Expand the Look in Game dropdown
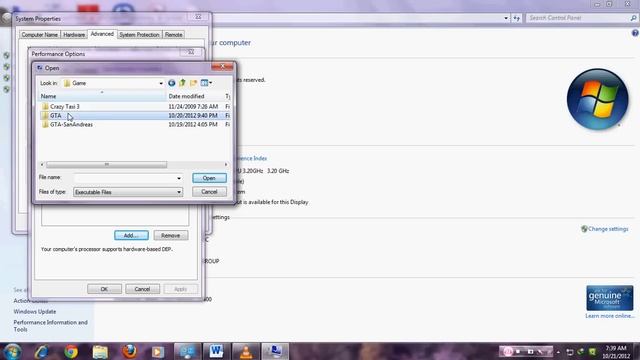This screenshot has height=360, width=640. point(161,83)
